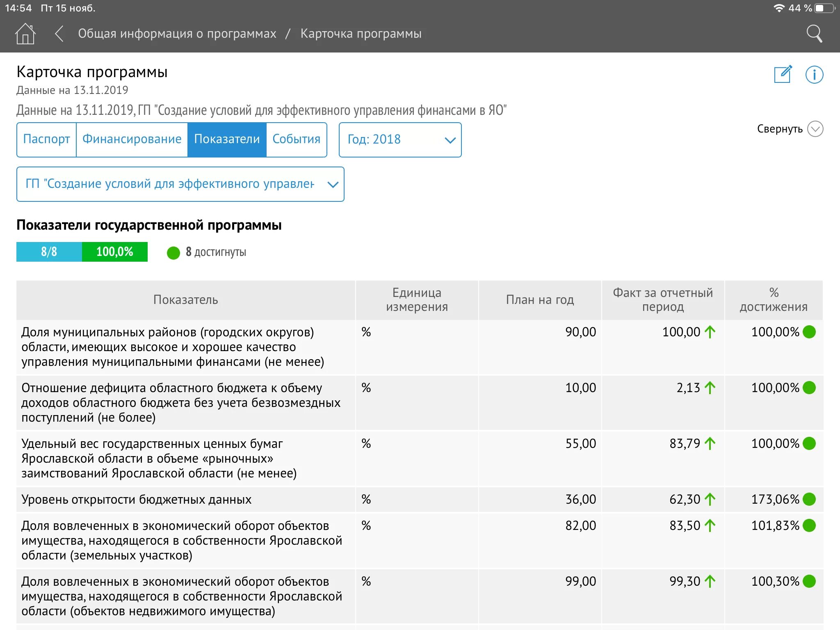This screenshot has height=630, width=840.
Task: Click the Edit (pencil) icon
Action: point(783,74)
